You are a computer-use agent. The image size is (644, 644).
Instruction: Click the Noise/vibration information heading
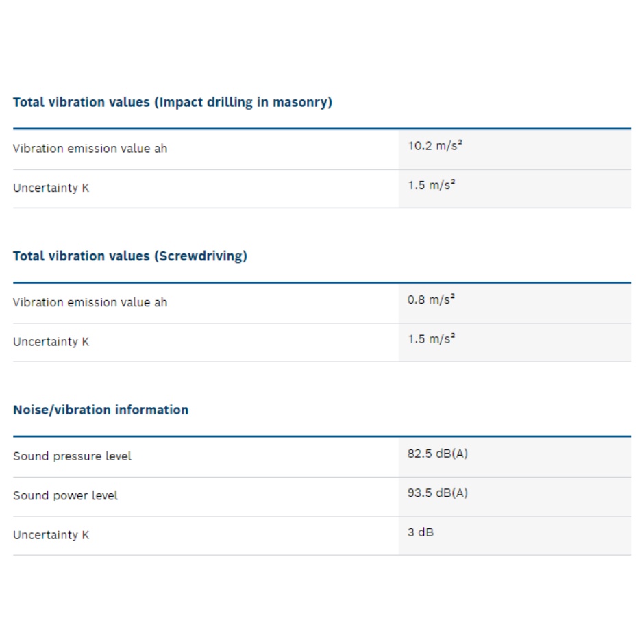pos(101,410)
